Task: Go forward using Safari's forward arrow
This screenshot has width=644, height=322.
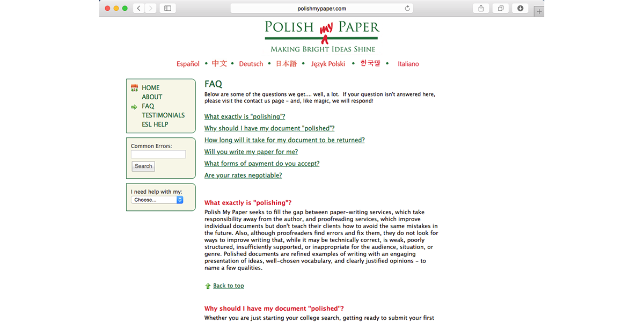Action: pos(151,8)
